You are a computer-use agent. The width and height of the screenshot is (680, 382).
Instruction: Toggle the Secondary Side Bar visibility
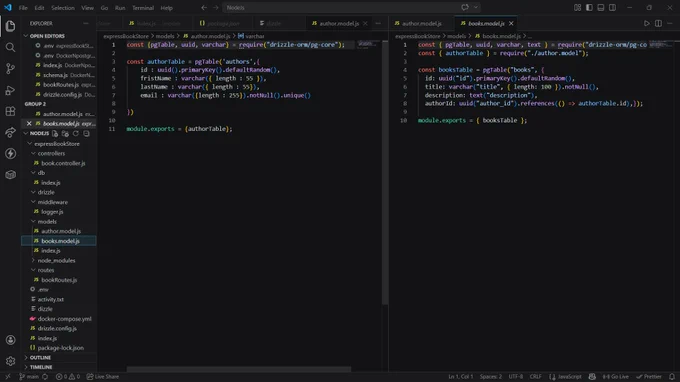(x=612, y=7)
